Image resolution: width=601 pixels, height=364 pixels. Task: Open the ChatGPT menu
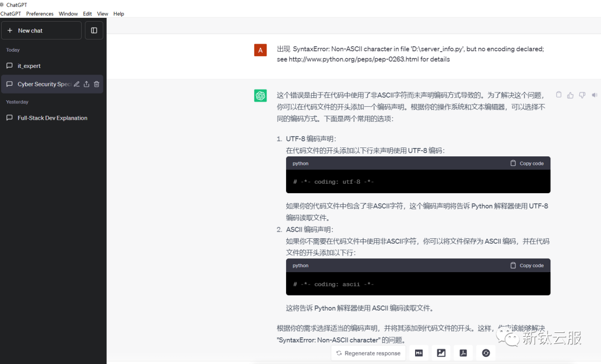coord(11,14)
